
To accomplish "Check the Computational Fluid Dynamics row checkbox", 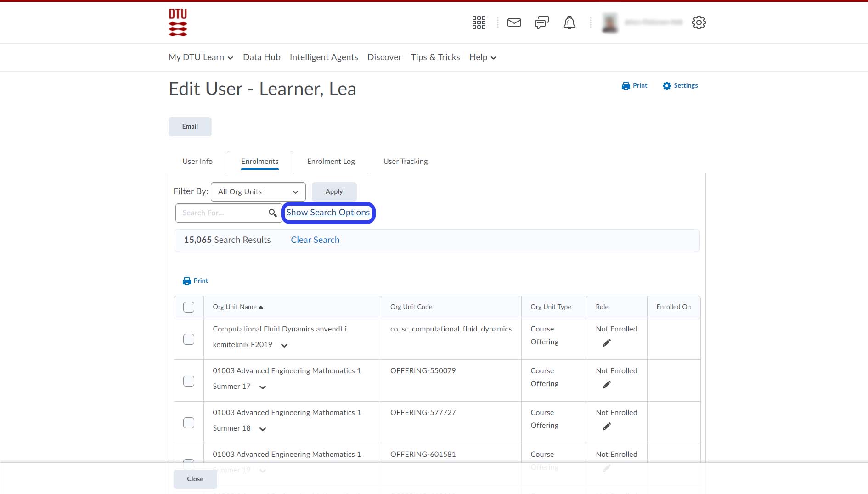I will (x=189, y=339).
